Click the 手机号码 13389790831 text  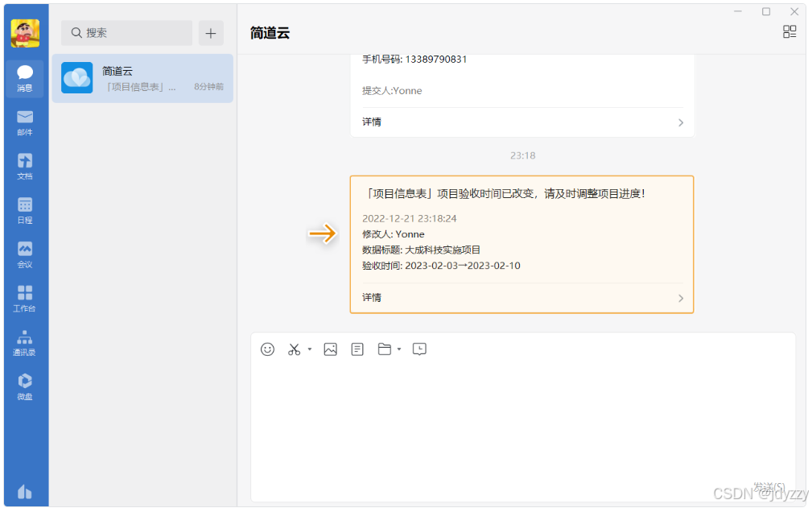point(414,60)
